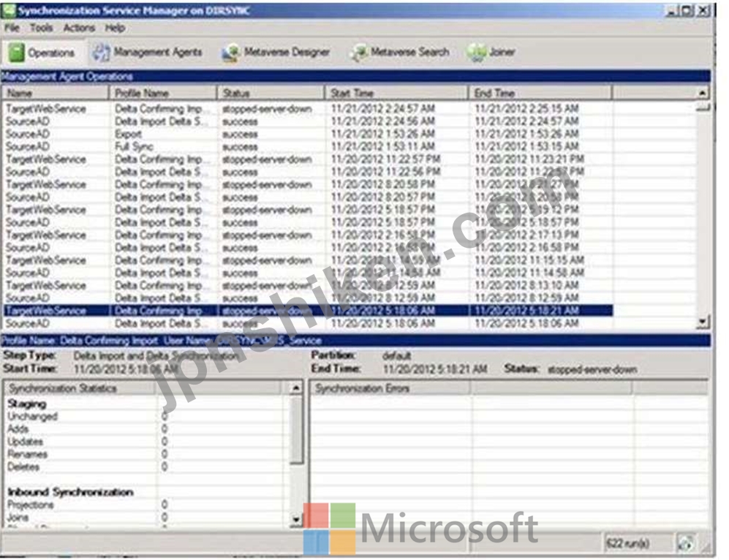Sort operations by Status column

click(x=271, y=93)
